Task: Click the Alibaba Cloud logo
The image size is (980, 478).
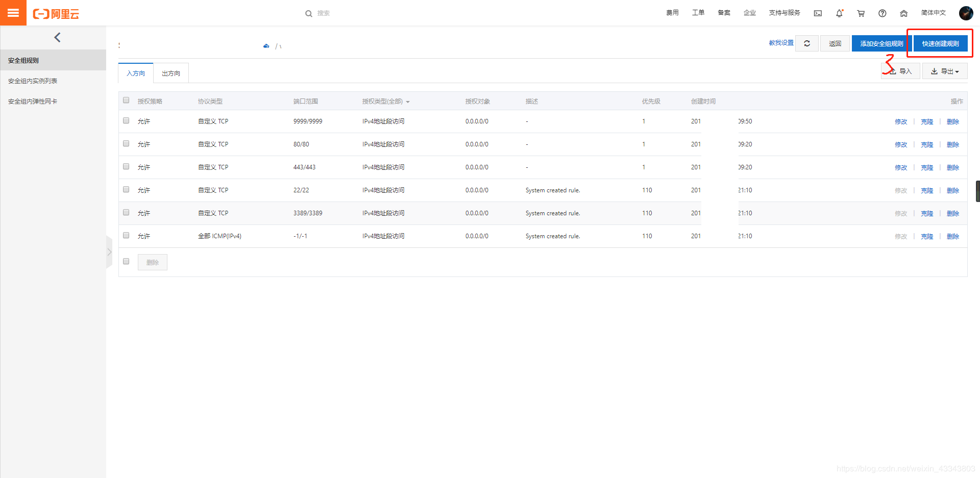Action: tap(56, 14)
